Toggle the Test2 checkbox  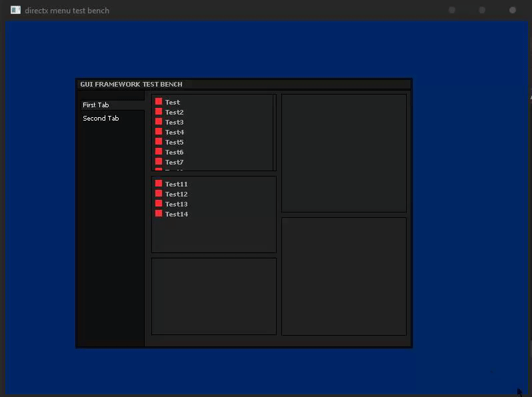click(159, 111)
